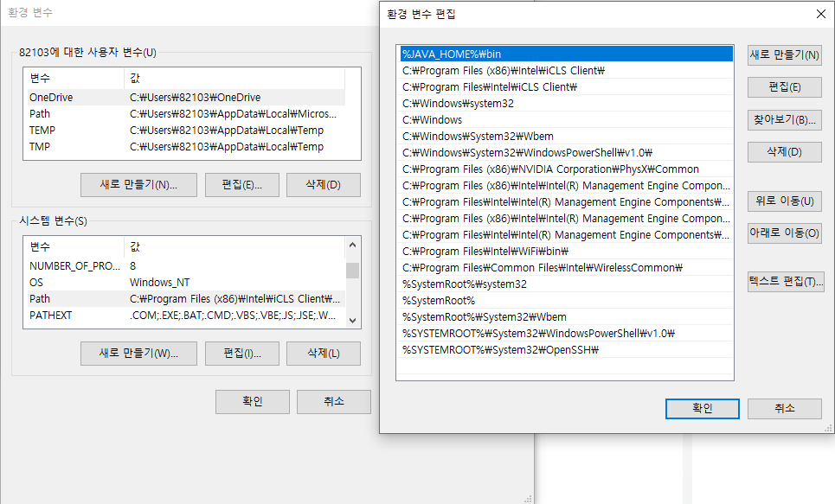Select %SystemRoot%\System32\Wbem entry

tap(567, 318)
